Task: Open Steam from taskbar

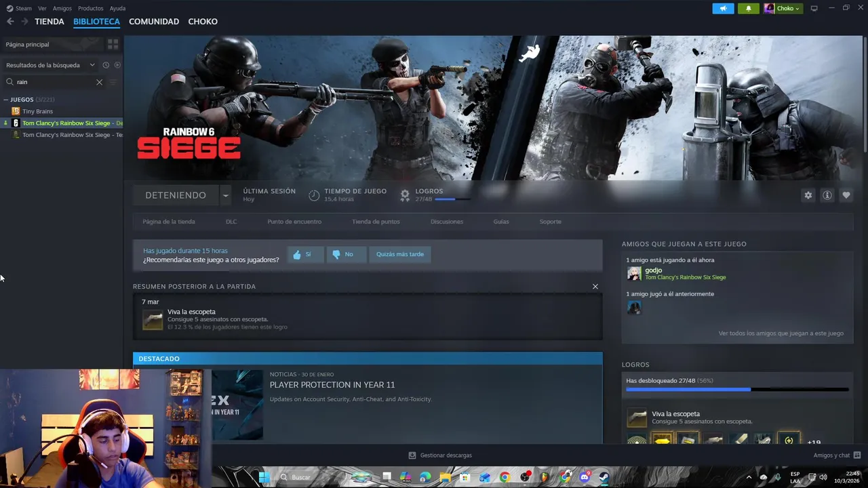Action: pos(604,477)
